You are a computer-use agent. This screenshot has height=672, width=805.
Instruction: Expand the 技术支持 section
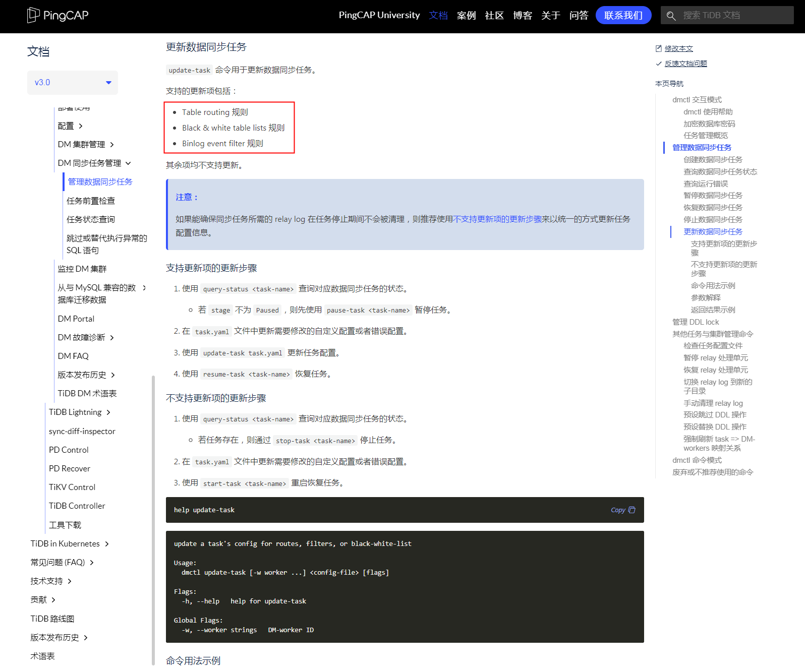70,581
